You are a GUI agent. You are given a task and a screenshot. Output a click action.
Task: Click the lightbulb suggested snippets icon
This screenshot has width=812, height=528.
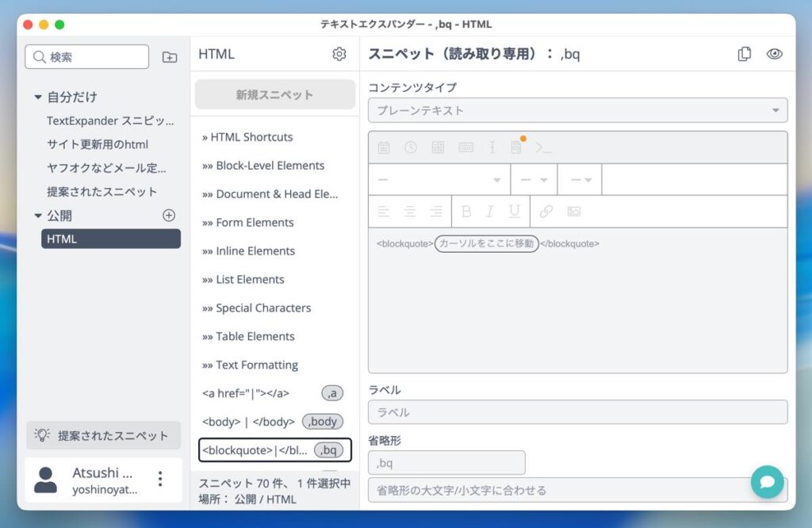click(42, 434)
